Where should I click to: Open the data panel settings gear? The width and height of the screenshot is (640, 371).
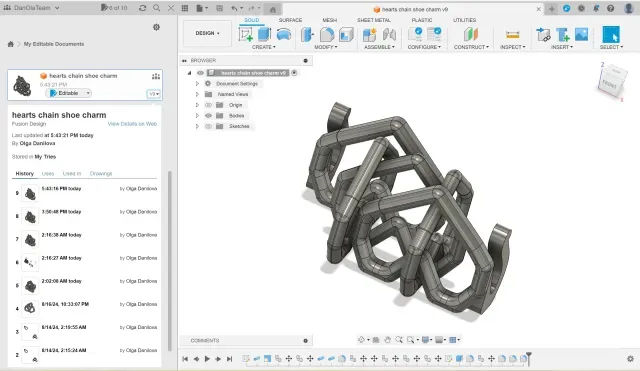[156, 27]
